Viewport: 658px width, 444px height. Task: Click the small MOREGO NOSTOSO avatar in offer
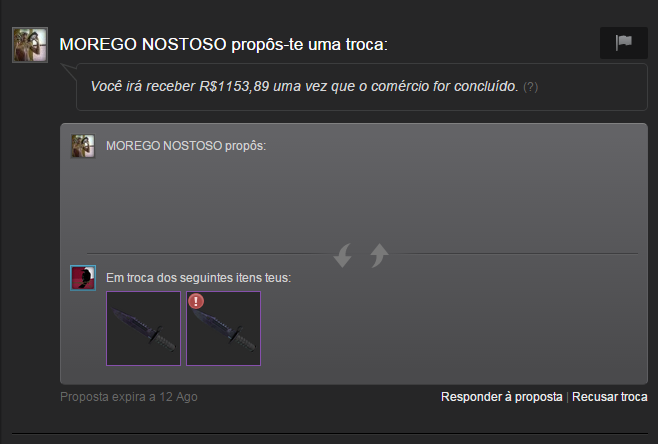point(83,146)
